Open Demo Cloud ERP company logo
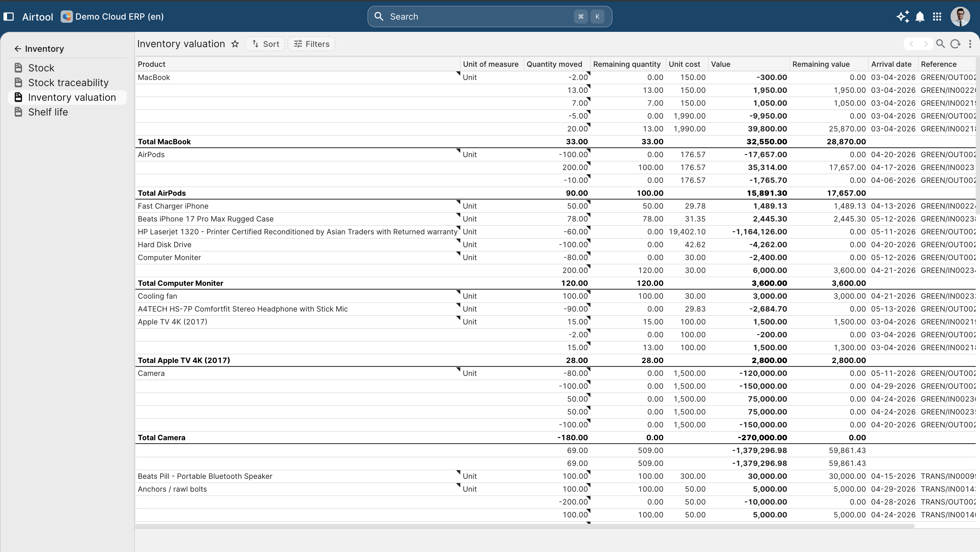 tap(66, 17)
